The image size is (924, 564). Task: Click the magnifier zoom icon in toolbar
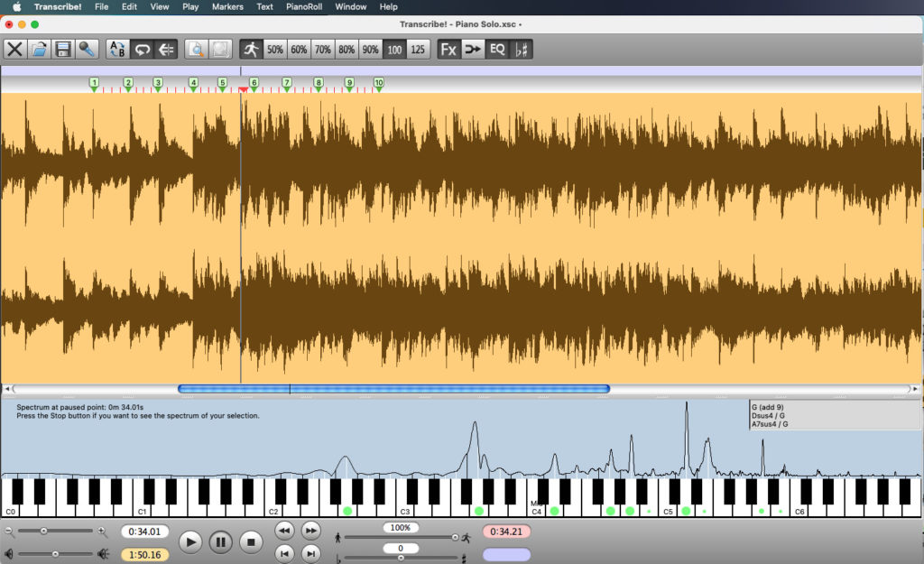click(196, 49)
